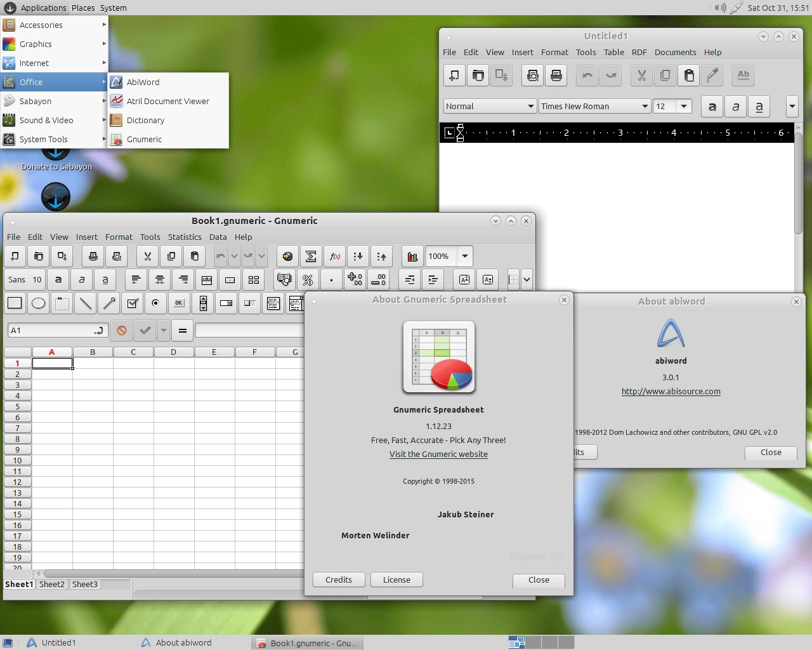This screenshot has height=650, width=812.
Task: Click the sort descending icon in Gnumeric
Action: tap(382, 256)
